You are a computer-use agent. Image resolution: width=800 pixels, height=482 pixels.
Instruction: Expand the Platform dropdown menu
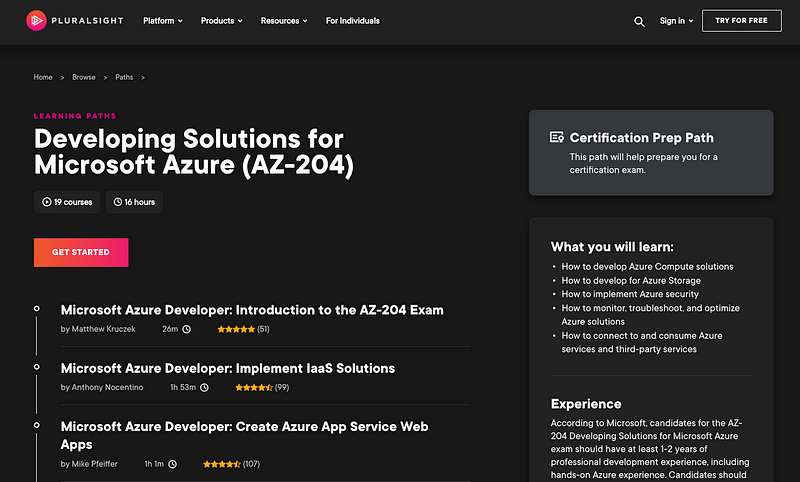point(163,21)
